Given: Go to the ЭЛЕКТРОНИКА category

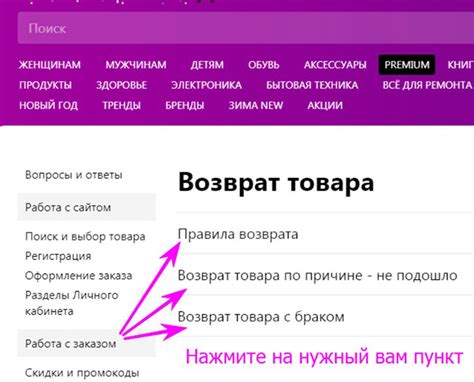Looking at the screenshot, I should 206,85.
